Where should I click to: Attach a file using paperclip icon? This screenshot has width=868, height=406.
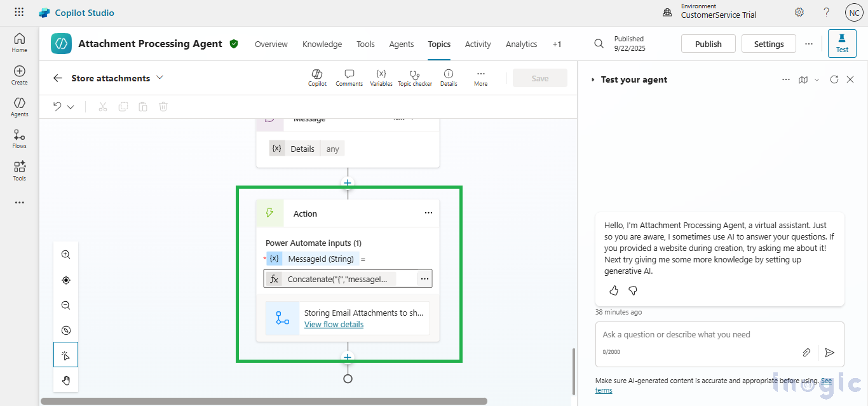806,352
